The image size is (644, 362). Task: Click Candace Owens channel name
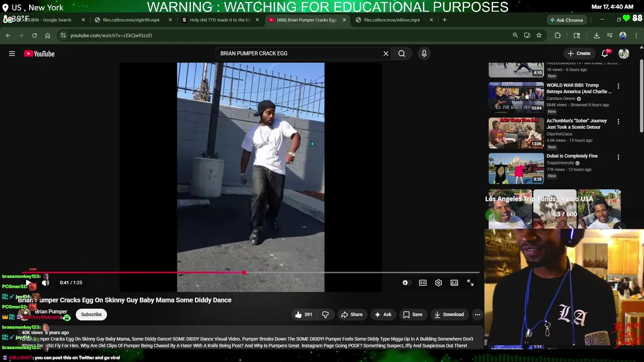(561, 99)
